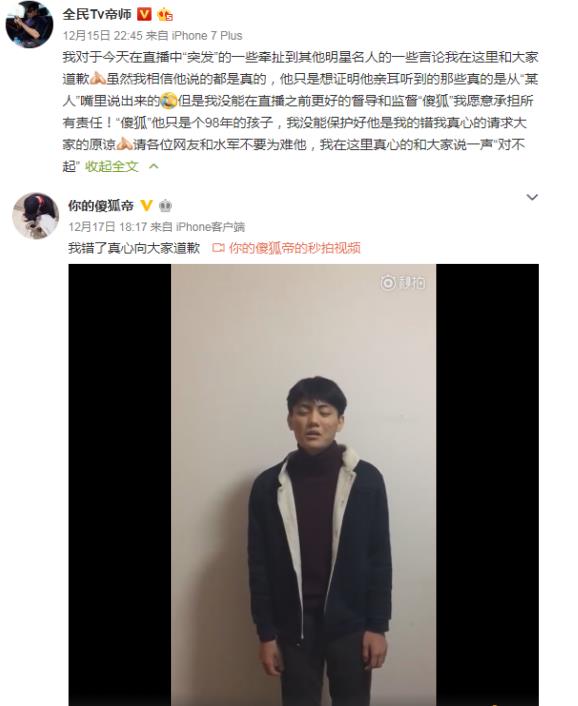Click the upward chevron next to 收起全文

coord(154,166)
